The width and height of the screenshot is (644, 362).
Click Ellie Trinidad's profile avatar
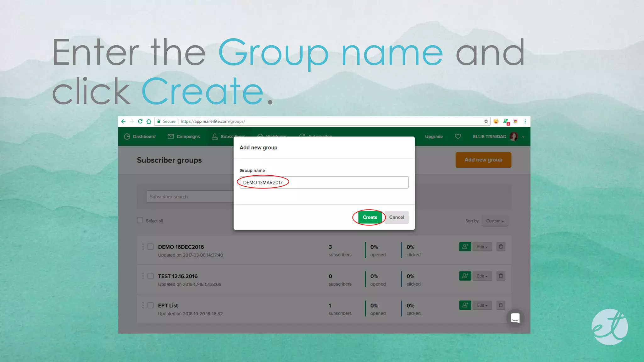(514, 136)
